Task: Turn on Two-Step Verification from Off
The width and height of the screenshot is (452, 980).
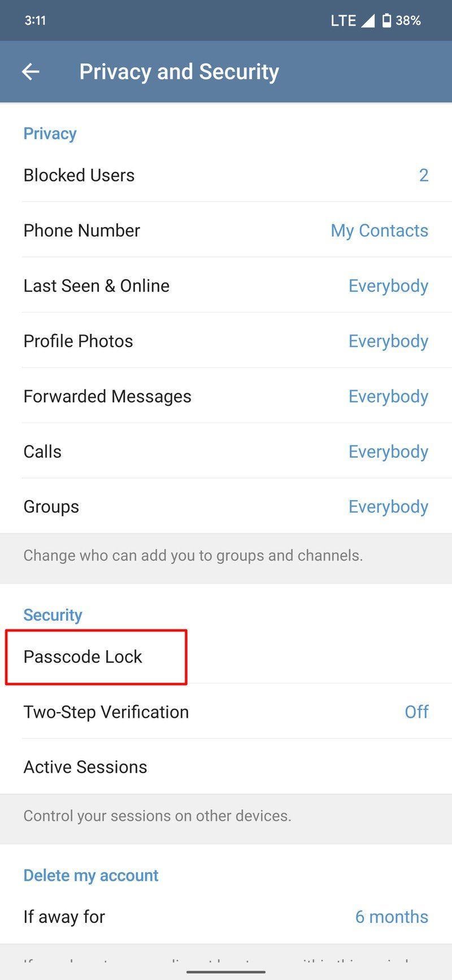Action: pos(417,712)
